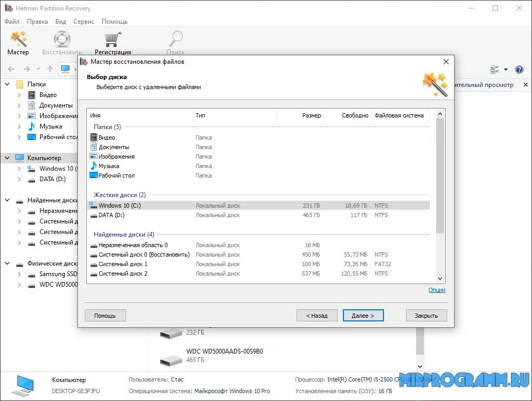Open the view mode dropdown arrow
This screenshot has width=532, height=401.
[x=506, y=70]
